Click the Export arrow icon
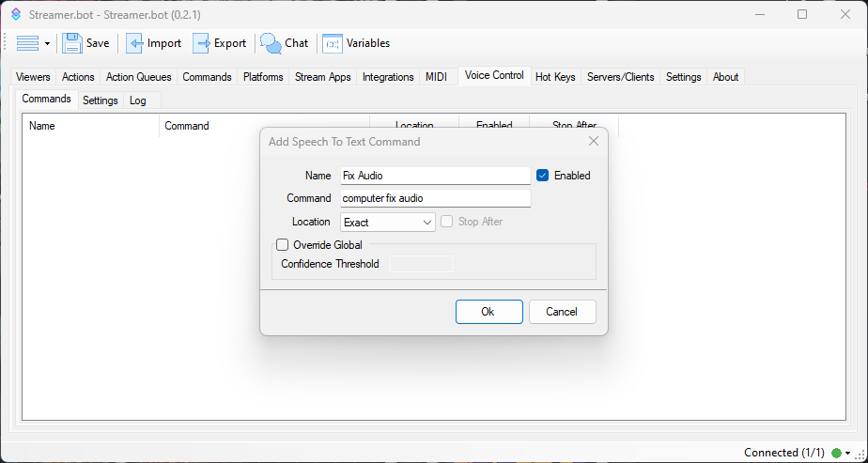This screenshot has width=868, height=463. 202,43
